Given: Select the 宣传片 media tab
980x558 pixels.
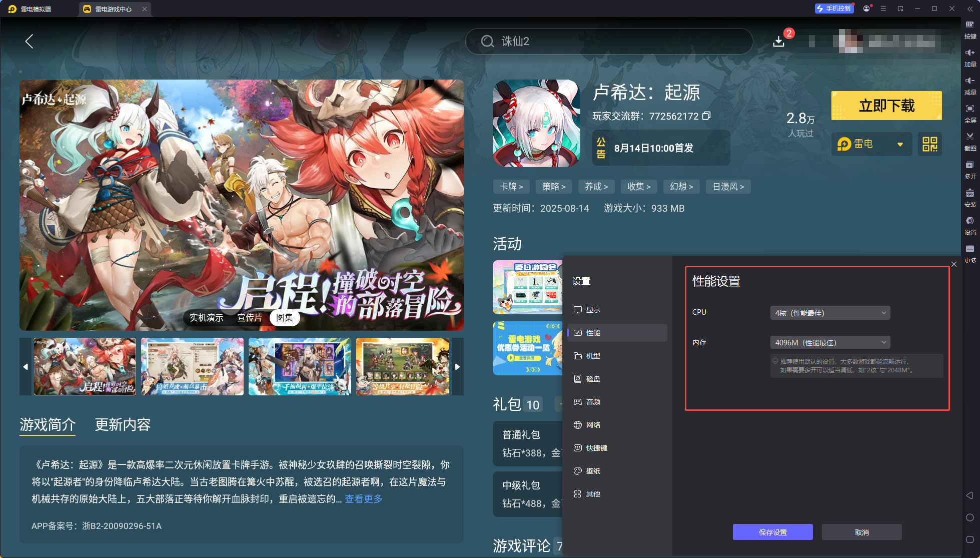Looking at the screenshot, I should [x=249, y=318].
